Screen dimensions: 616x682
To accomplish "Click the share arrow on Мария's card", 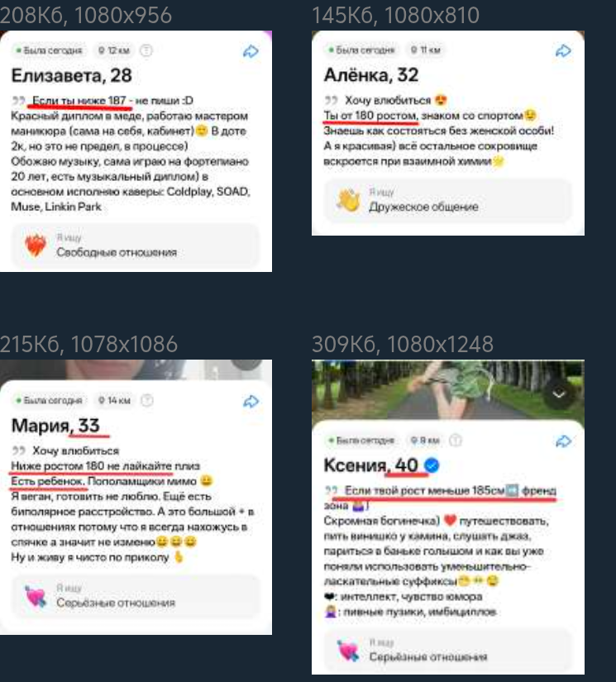I will point(251,402).
